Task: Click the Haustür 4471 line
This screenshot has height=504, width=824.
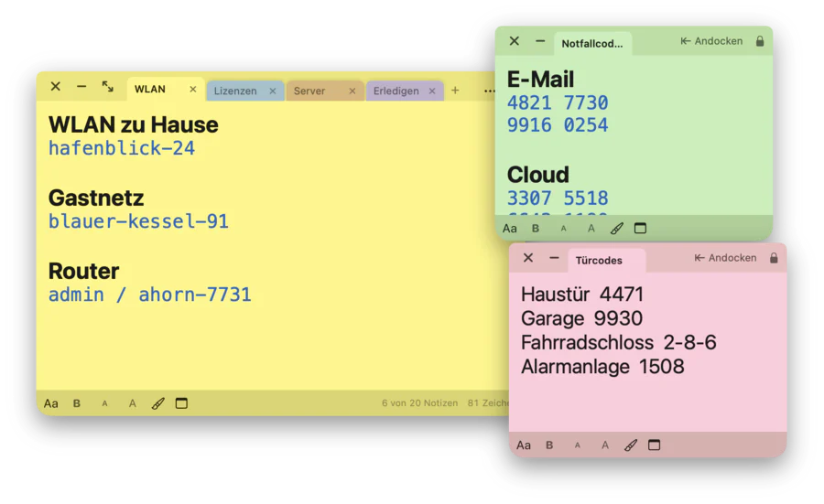Action: pyautogui.click(x=582, y=295)
